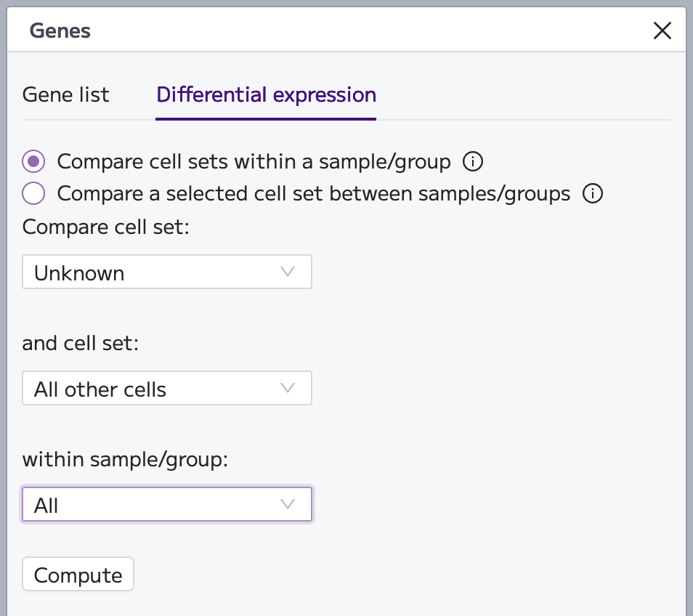Open the and cell set dropdown
The width and height of the screenshot is (693, 616).
167,388
